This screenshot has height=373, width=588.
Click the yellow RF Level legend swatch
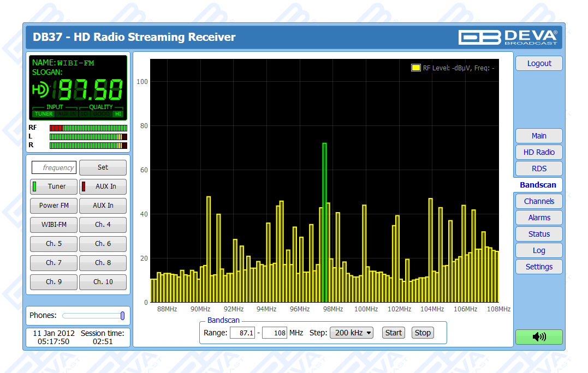click(415, 68)
